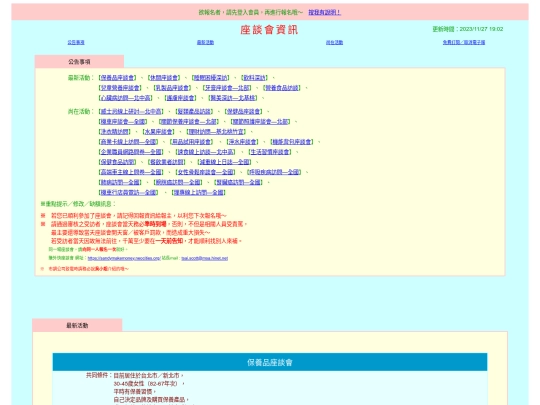Open the 企業職員網路問卷—全國 link
The width and height of the screenshot is (540, 405).
point(131,152)
